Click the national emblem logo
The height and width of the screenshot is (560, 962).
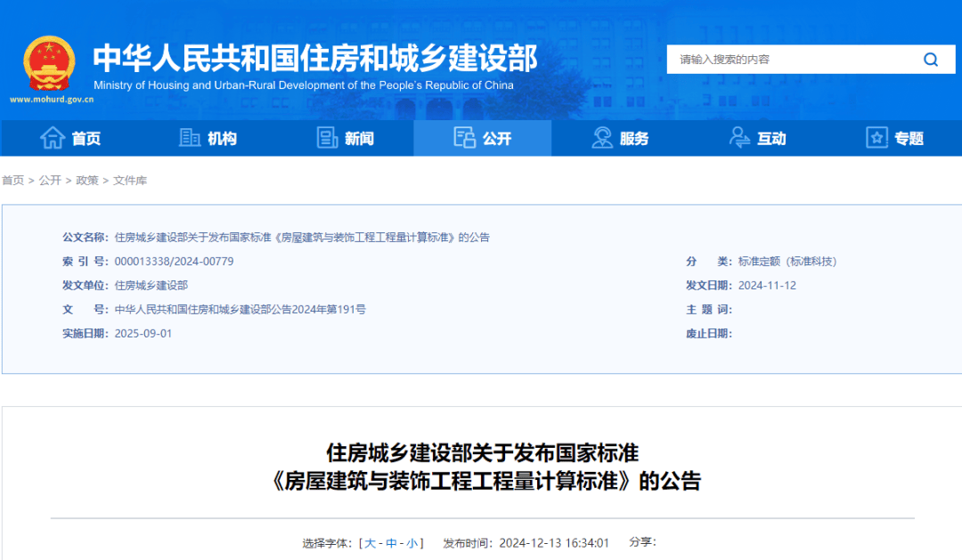[x=51, y=62]
